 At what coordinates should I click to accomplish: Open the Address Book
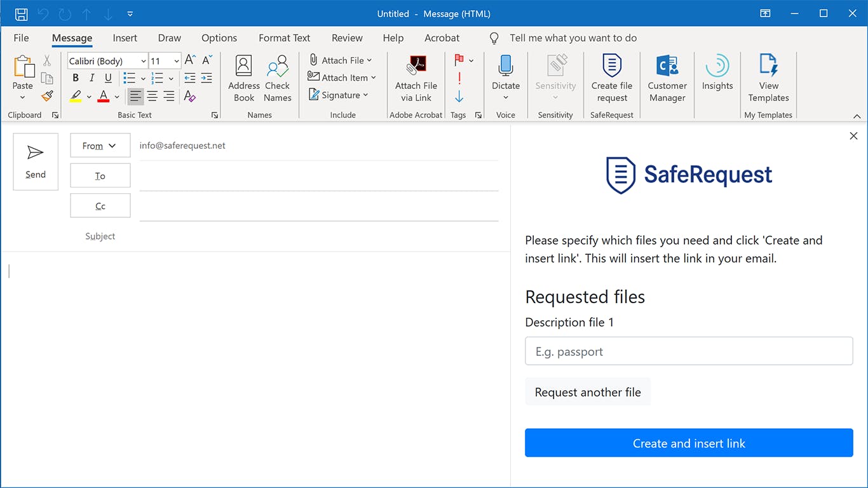[243, 76]
